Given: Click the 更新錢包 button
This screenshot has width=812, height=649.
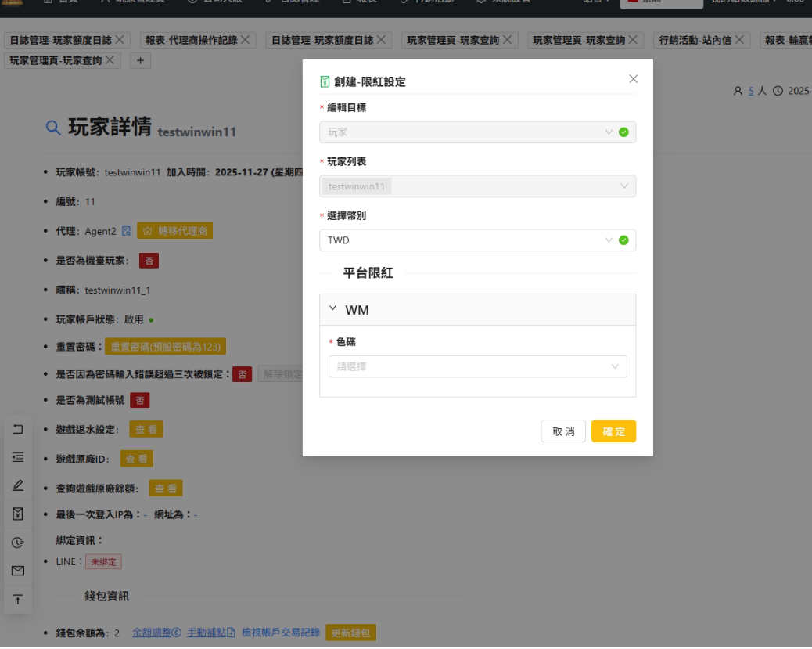Looking at the screenshot, I should [x=351, y=633].
